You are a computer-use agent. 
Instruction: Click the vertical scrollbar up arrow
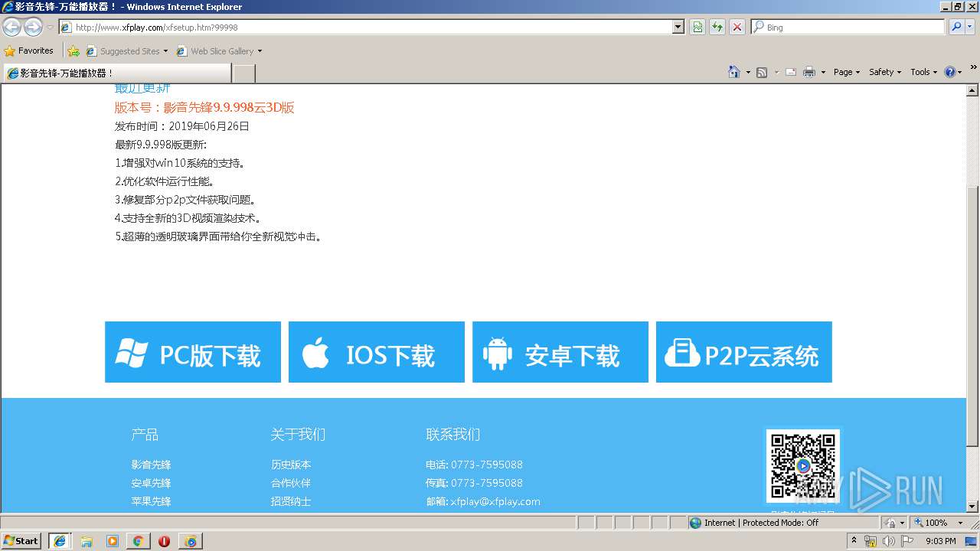972,90
